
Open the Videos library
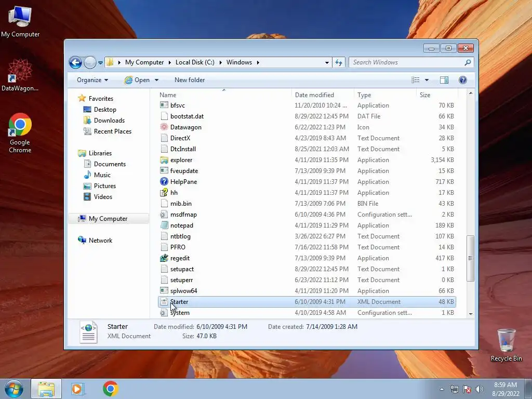[x=103, y=197]
